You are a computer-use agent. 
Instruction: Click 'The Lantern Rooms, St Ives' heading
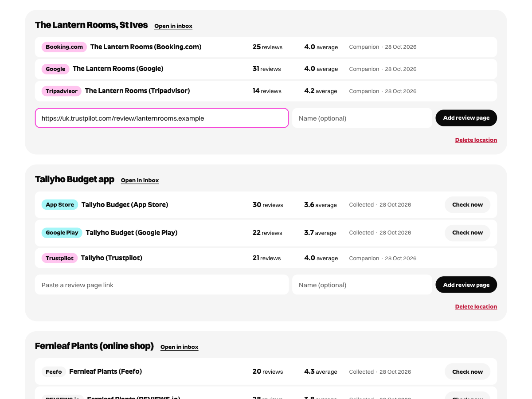pos(91,25)
